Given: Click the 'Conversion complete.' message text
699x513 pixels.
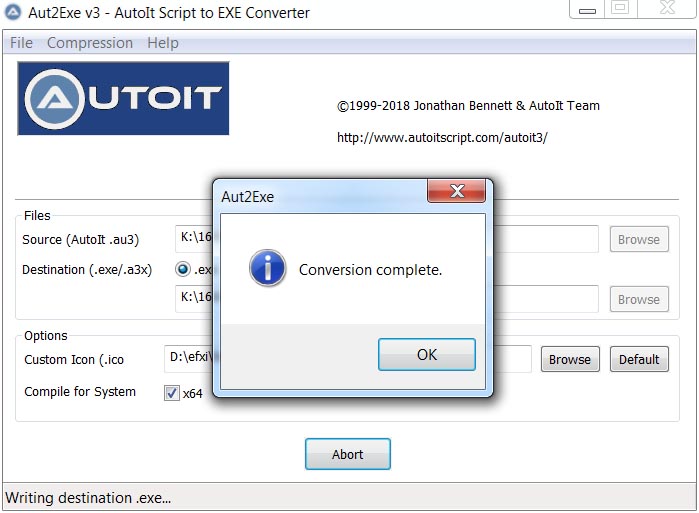Looking at the screenshot, I should pos(370,270).
